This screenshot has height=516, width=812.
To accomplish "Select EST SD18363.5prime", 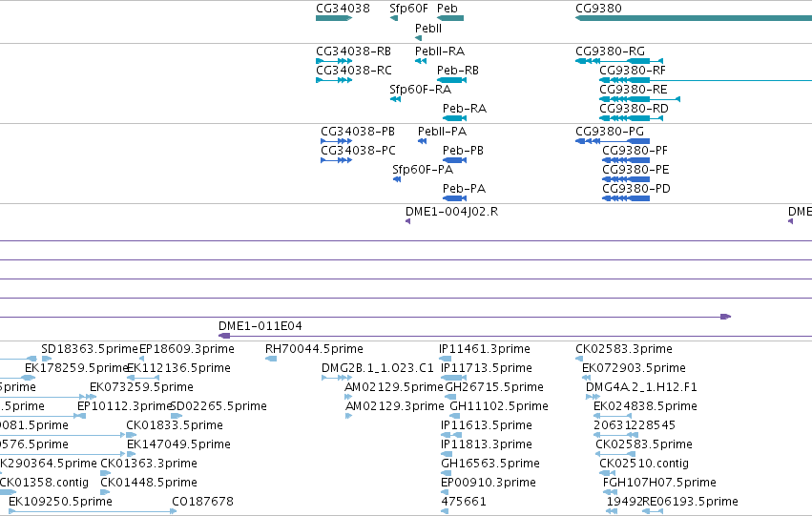I will click(x=90, y=349).
